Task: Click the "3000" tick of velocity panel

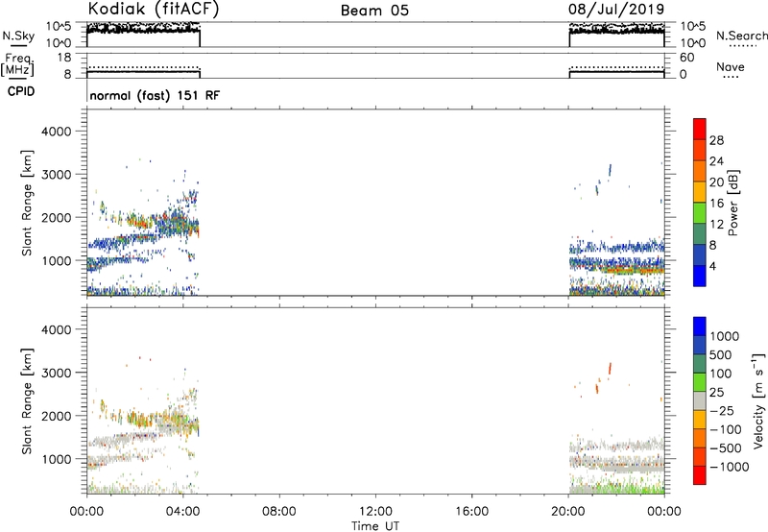Action: [56, 373]
